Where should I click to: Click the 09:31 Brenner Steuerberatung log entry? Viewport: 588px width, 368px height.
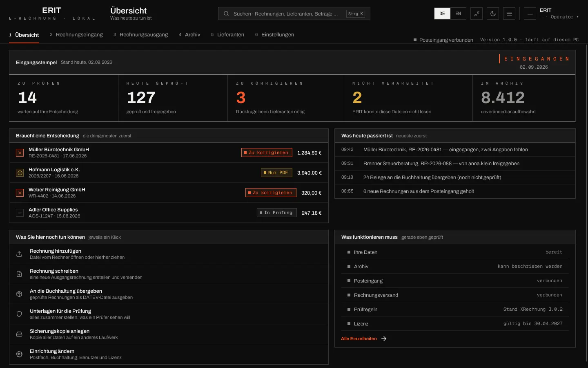click(x=455, y=164)
